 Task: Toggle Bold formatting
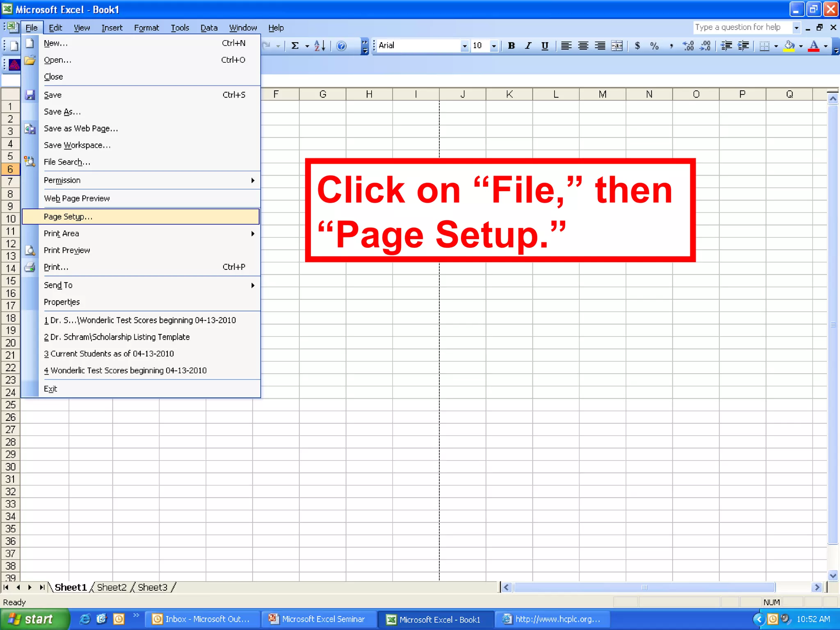coord(511,46)
